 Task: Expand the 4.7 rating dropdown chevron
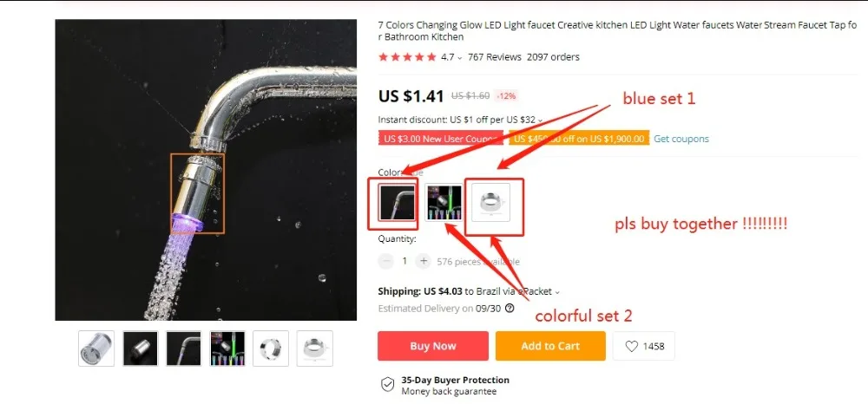[459, 57]
